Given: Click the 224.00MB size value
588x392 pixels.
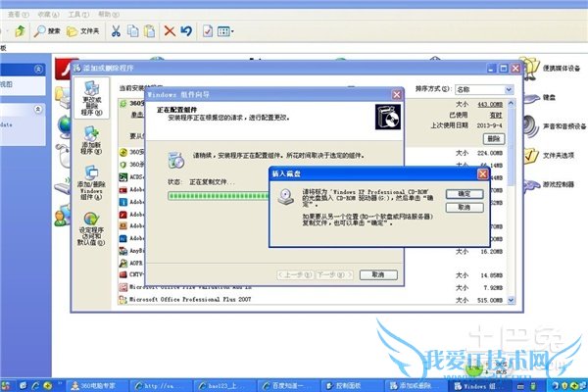Looking at the screenshot, I should pyautogui.click(x=490, y=153).
